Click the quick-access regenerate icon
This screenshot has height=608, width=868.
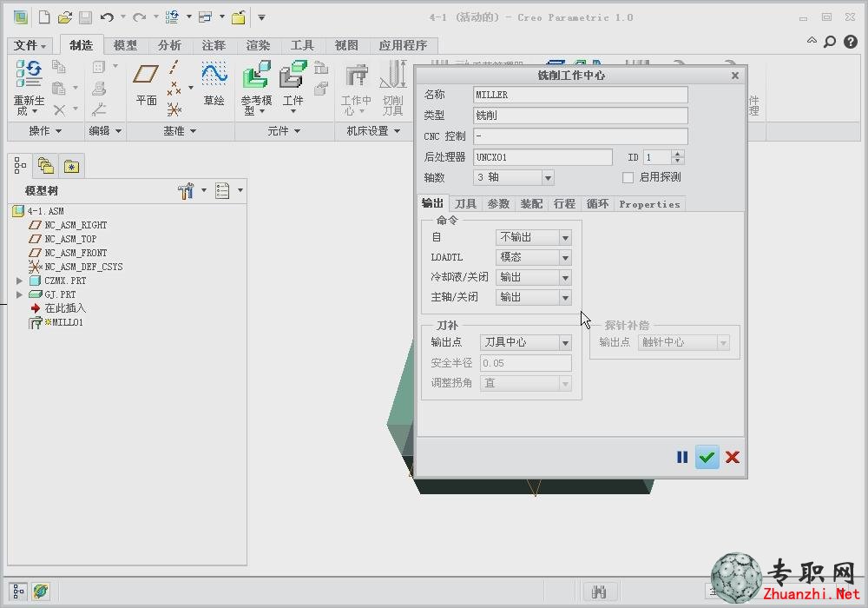click(172, 17)
